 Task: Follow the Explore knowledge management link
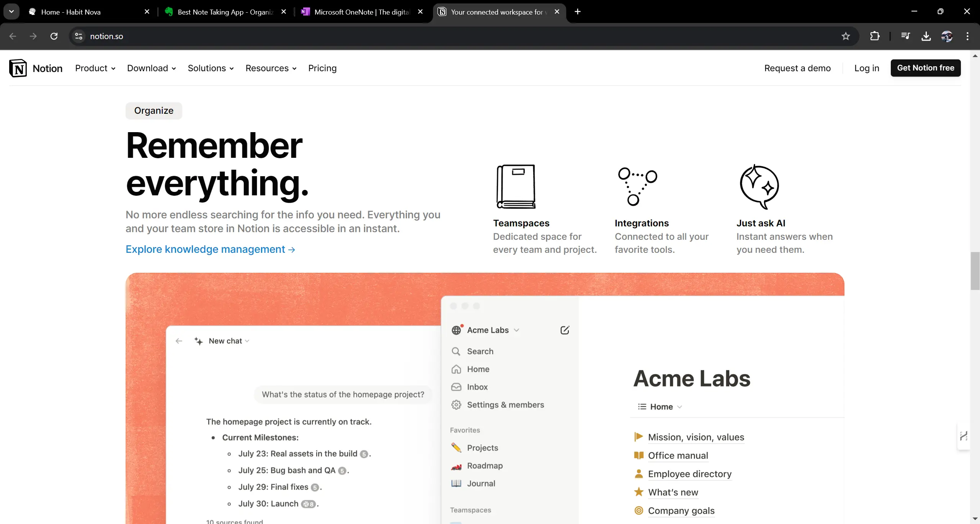211,249
